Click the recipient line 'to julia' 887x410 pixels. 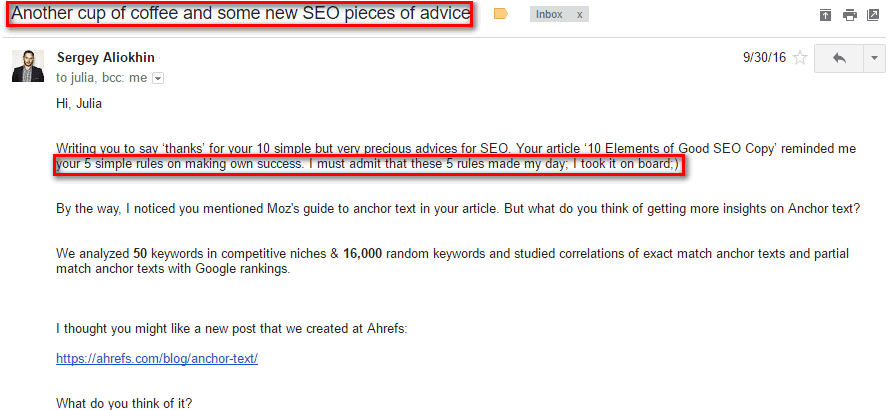point(78,79)
